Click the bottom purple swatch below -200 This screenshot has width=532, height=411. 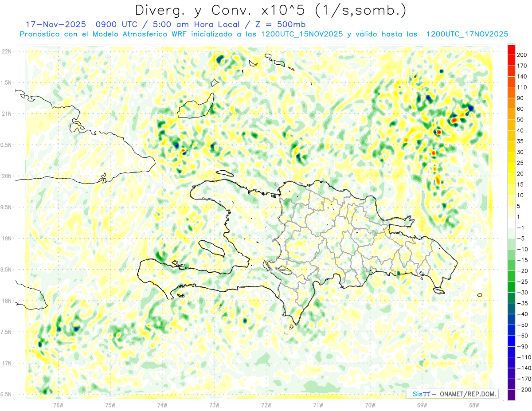[511, 395]
